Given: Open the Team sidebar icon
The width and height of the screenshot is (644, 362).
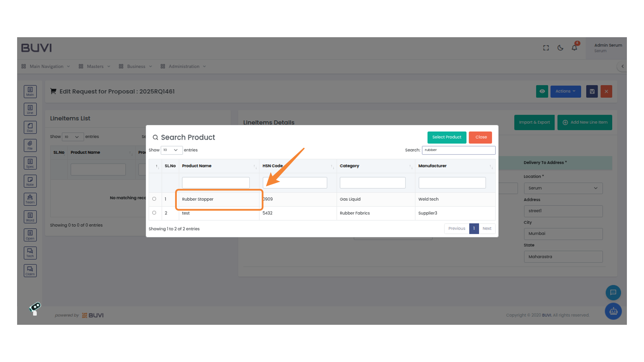Looking at the screenshot, I should pos(30,199).
